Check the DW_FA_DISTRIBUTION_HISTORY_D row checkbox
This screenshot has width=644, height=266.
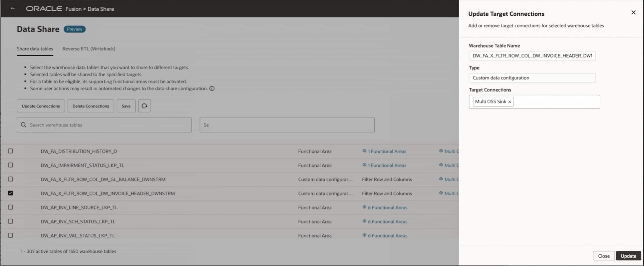pos(10,151)
